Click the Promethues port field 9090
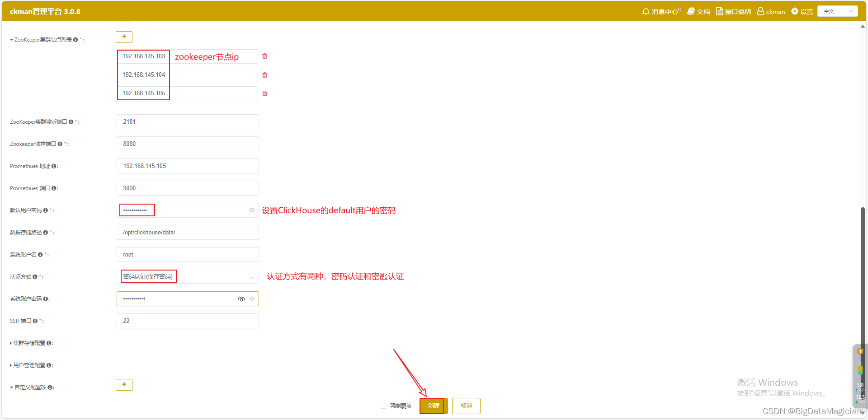 coord(188,188)
